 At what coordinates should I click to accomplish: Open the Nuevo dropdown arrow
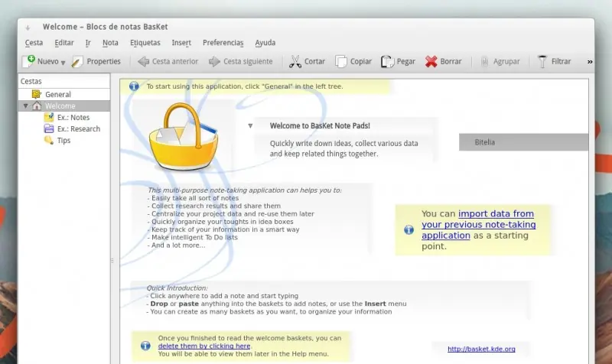(x=63, y=63)
